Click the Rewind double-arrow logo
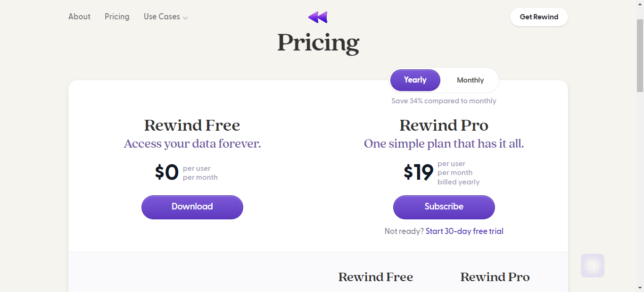 318,17
